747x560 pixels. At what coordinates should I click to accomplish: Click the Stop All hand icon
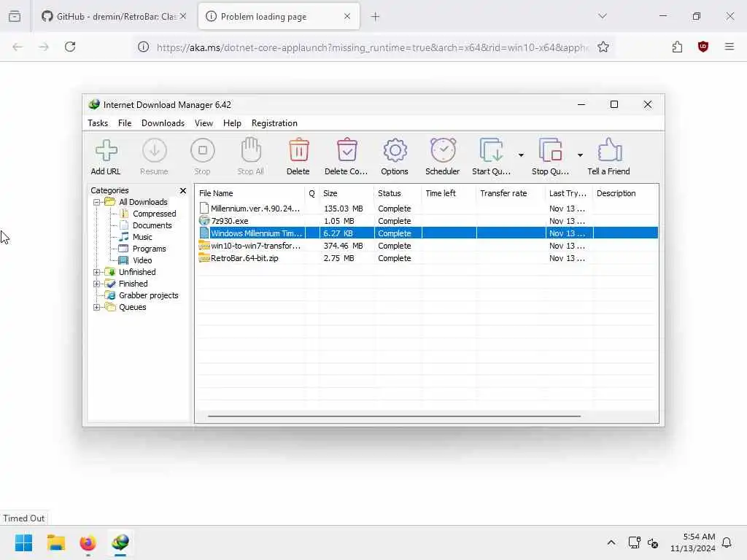(x=251, y=150)
